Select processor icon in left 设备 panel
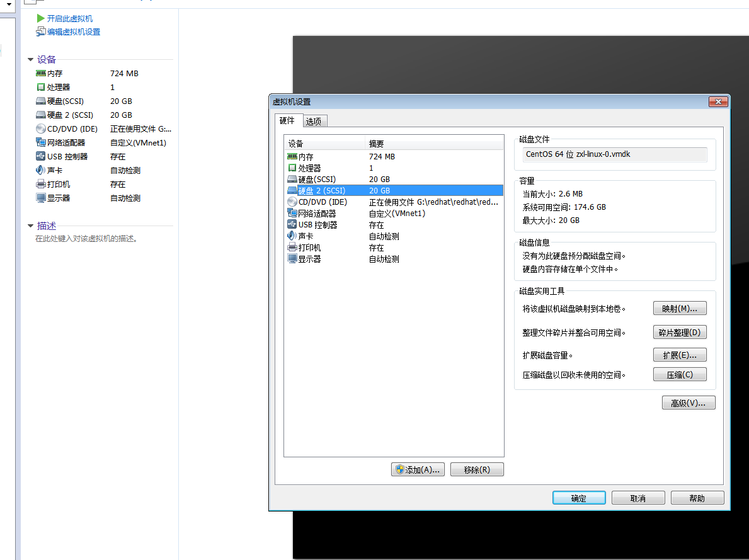The image size is (749, 560). [40, 87]
